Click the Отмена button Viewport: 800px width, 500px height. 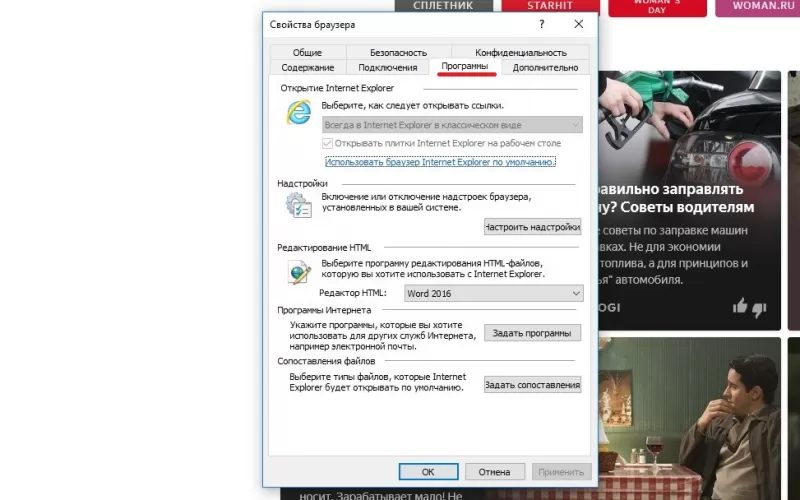point(494,472)
